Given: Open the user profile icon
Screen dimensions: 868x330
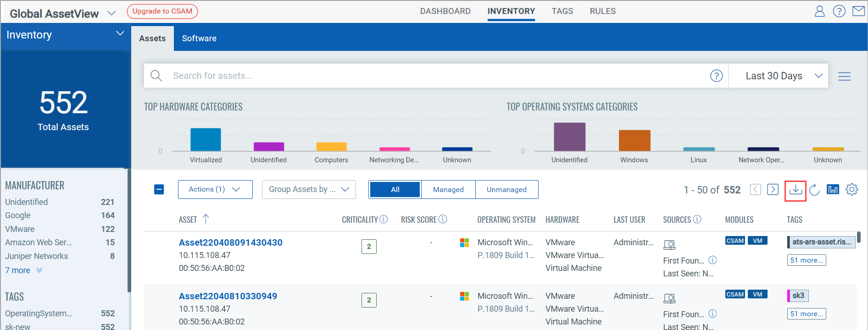Looking at the screenshot, I should click(819, 11).
